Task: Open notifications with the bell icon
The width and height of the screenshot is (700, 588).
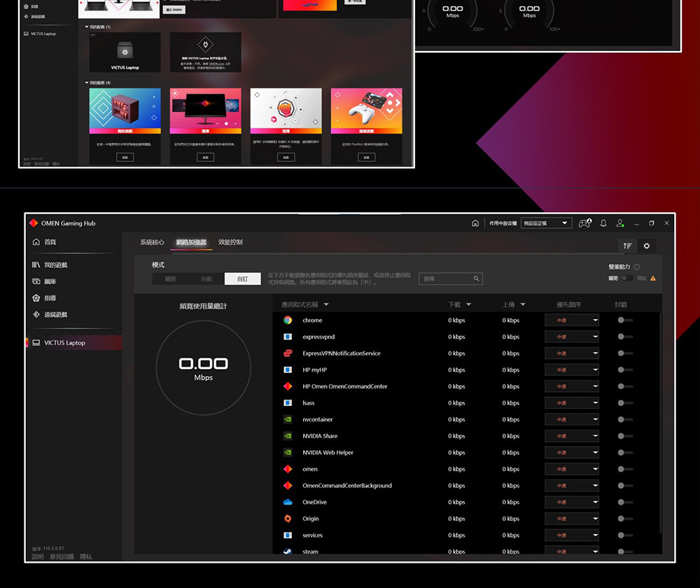Action: tap(603, 223)
